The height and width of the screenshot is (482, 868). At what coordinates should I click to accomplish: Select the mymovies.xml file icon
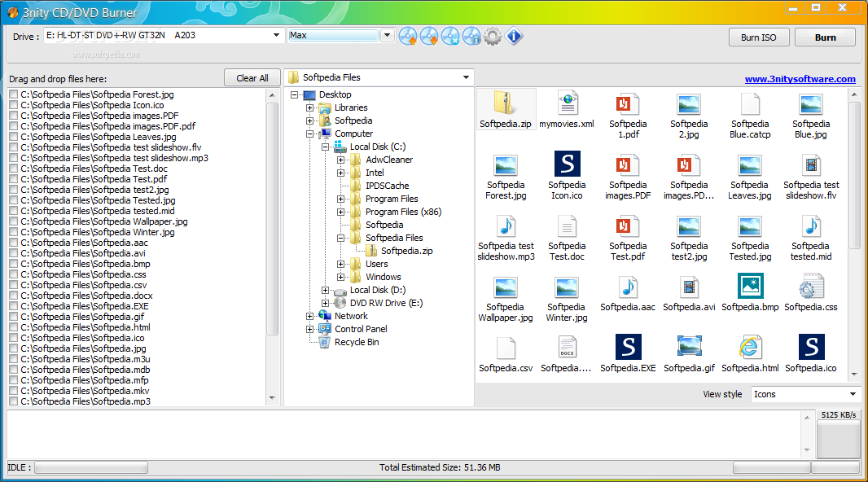[x=567, y=104]
